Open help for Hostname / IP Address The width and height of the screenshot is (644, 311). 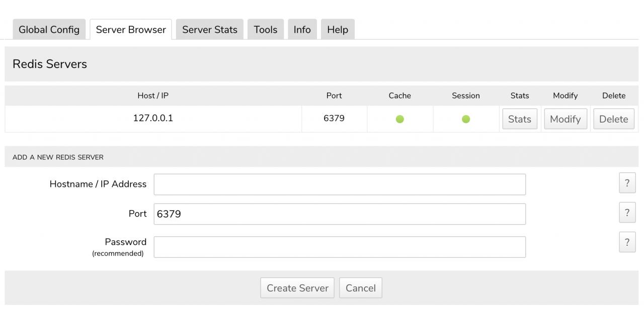[627, 183]
